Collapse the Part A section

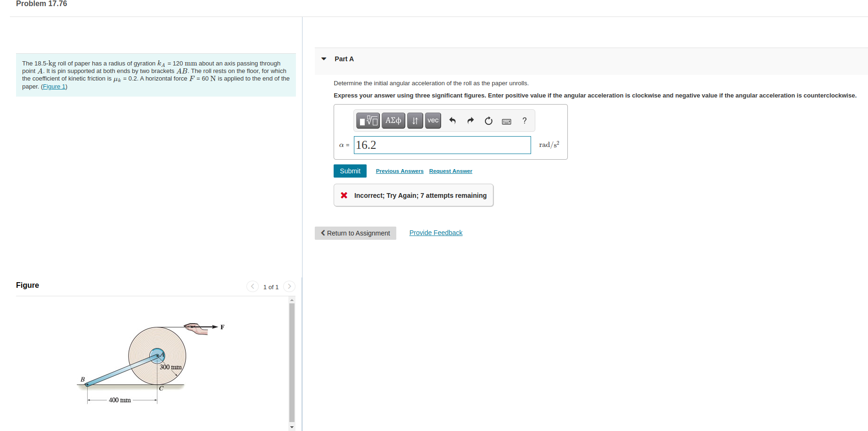pos(323,58)
